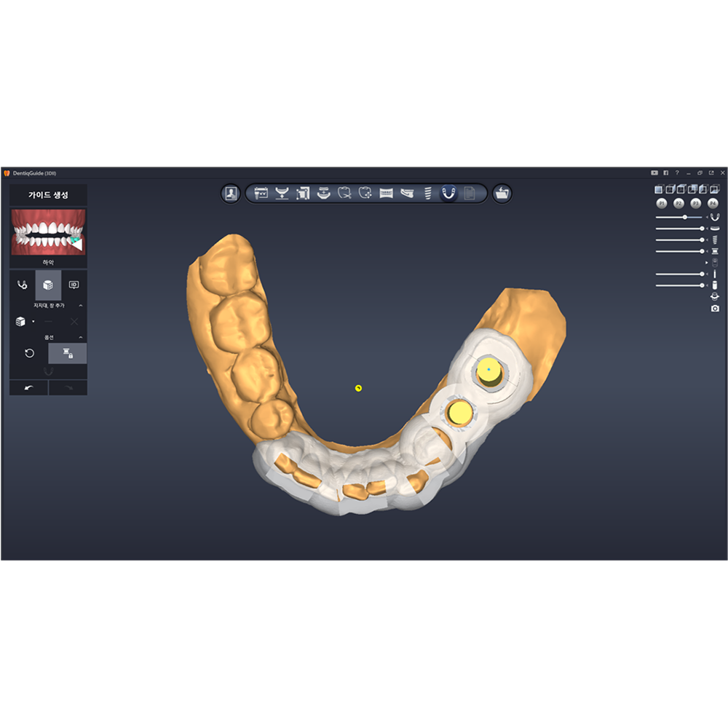The width and height of the screenshot is (728, 728).
Task: Select the mesh trimming scissors tool
Action: [x=345, y=193]
